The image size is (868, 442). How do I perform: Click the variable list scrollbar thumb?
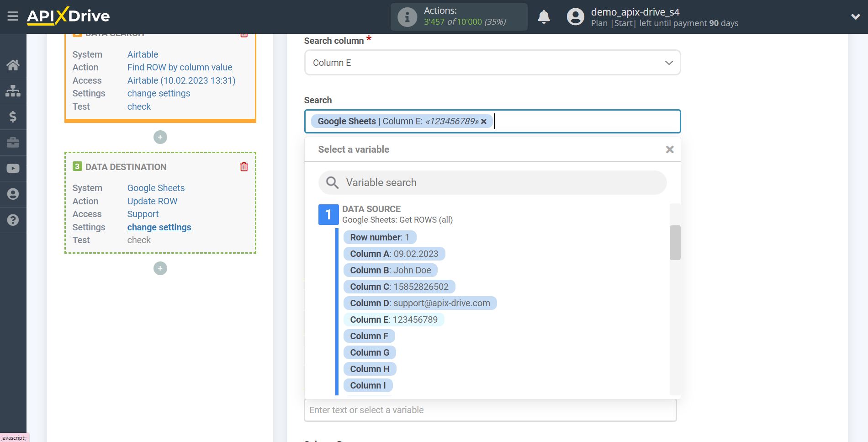(x=675, y=243)
